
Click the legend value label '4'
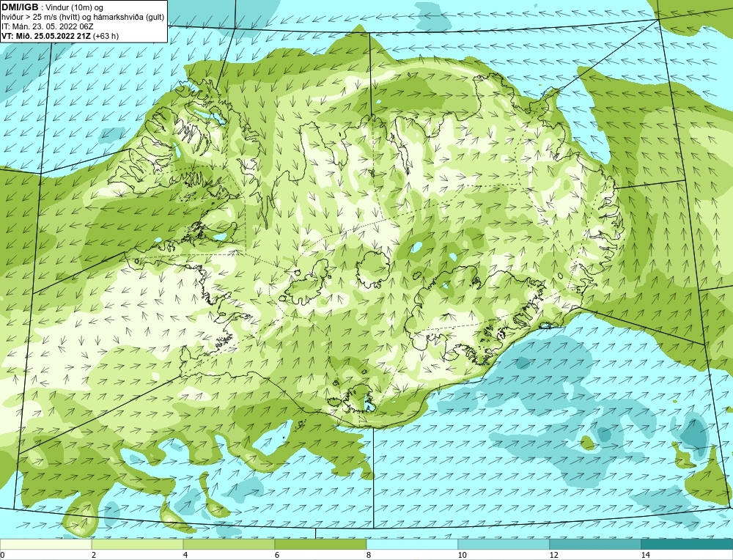[185, 555]
